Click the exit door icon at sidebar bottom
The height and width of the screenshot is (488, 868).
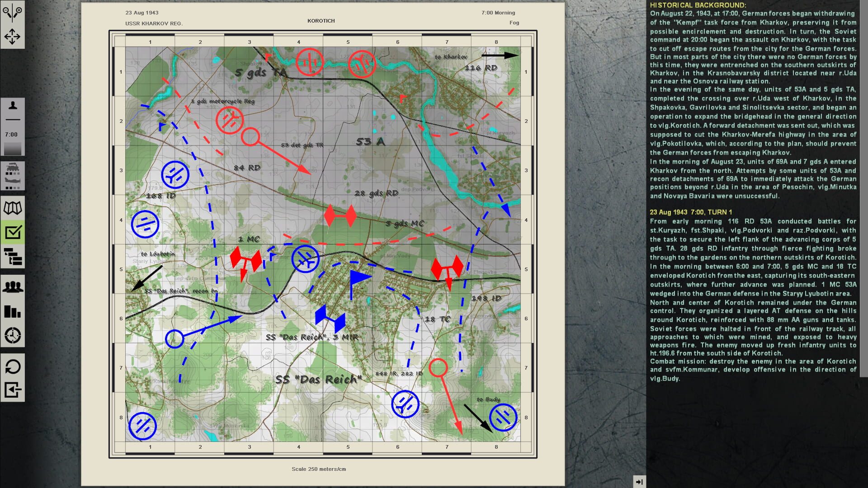pyautogui.click(x=14, y=388)
